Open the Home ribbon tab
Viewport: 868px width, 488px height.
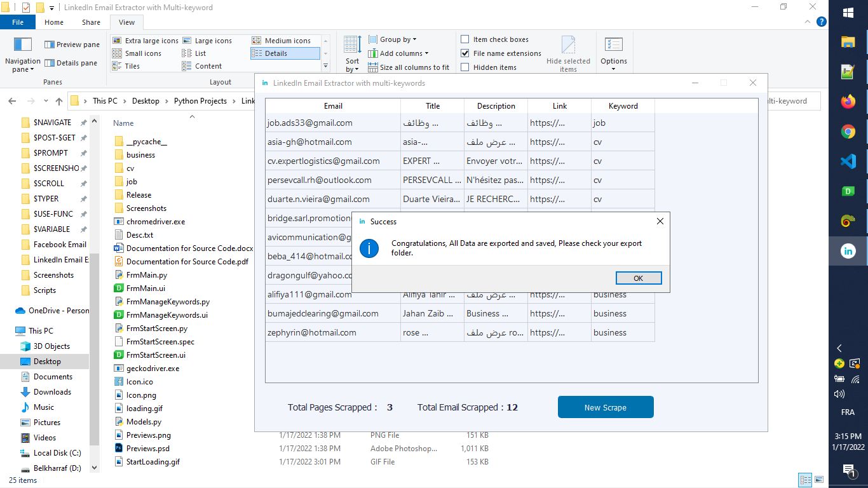[54, 22]
